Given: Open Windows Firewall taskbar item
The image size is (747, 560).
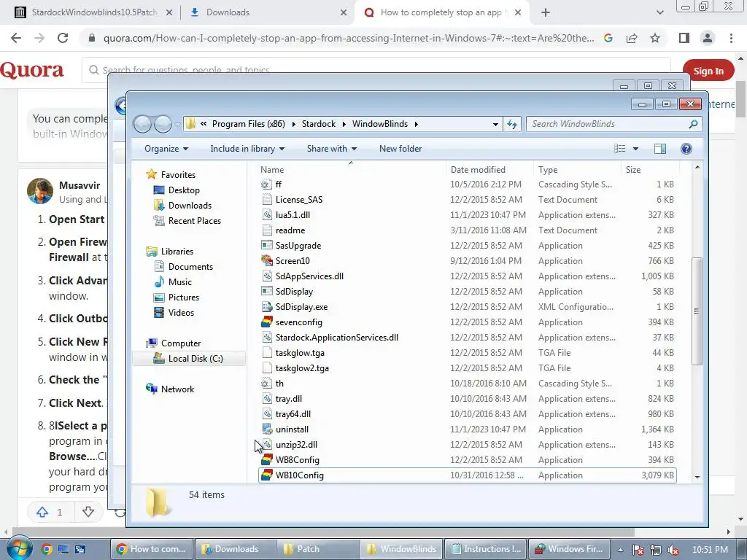Looking at the screenshot, I should (570, 549).
